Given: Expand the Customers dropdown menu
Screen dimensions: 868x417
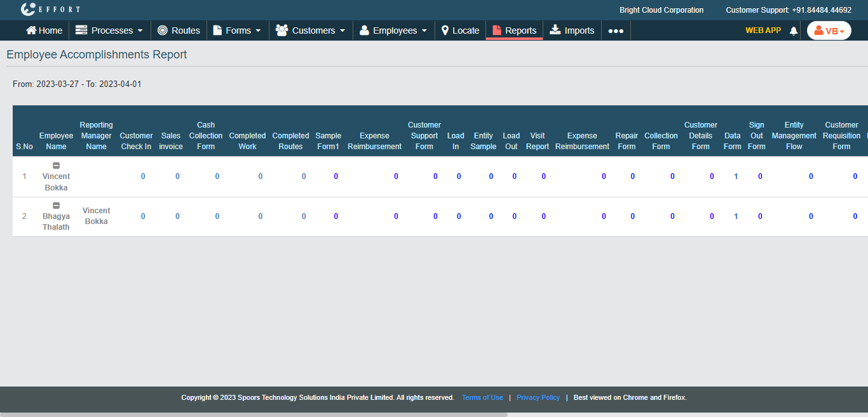Looking at the screenshot, I should (311, 30).
